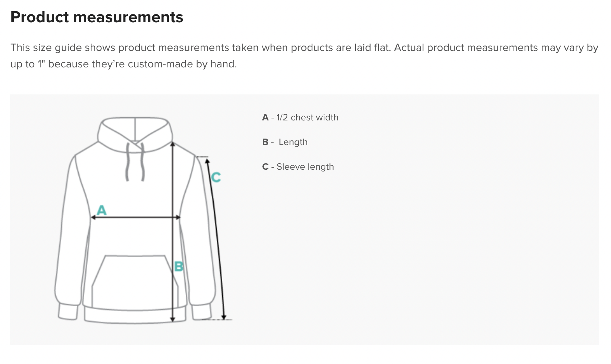
Task: Click the teal letter A on hoodie diagram
Action: click(102, 210)
